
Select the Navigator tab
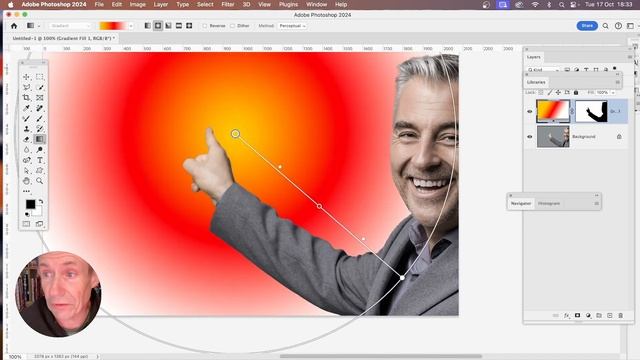(x=521, y=203)
